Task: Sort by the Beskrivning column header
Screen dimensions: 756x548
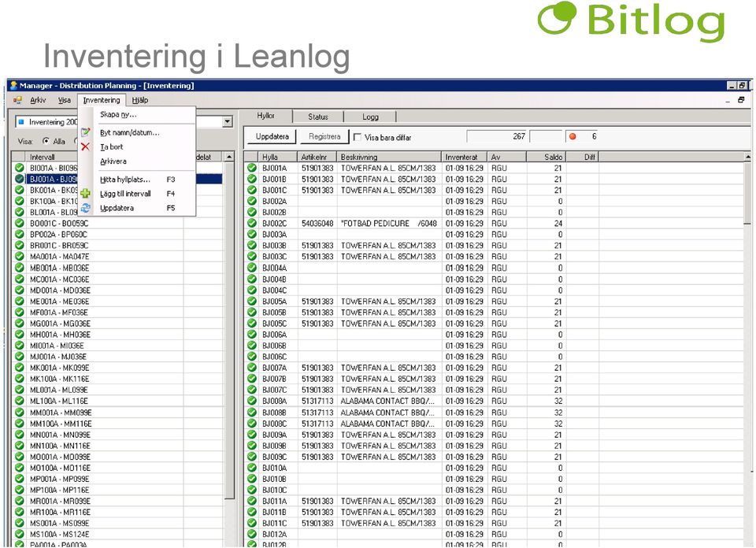Action: [389, 157]
